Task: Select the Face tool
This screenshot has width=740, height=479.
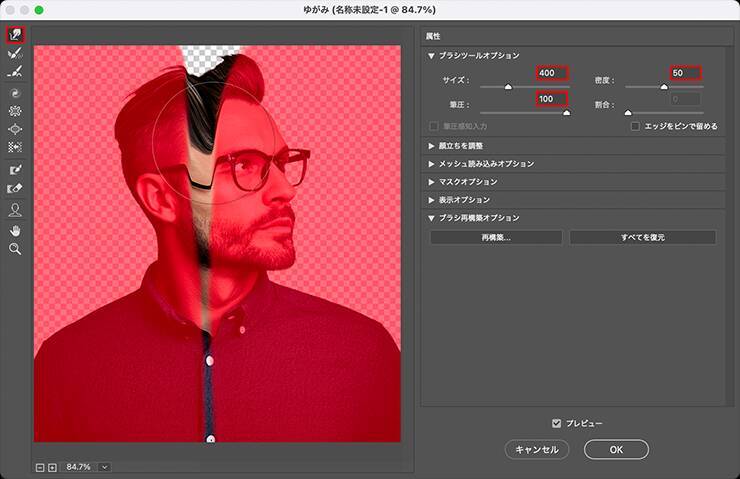Action: [15, 209]
